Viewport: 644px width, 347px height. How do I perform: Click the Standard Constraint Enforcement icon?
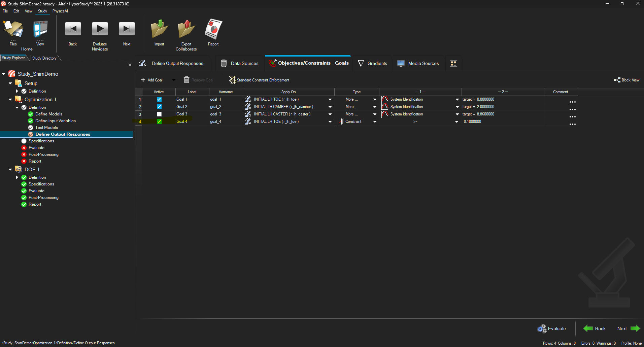[232, 80]
